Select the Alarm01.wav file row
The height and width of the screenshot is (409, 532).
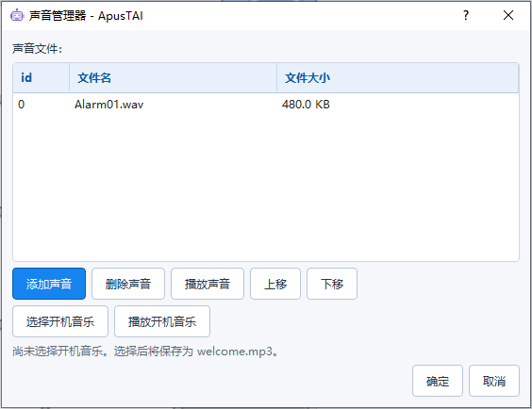(266, 105)
